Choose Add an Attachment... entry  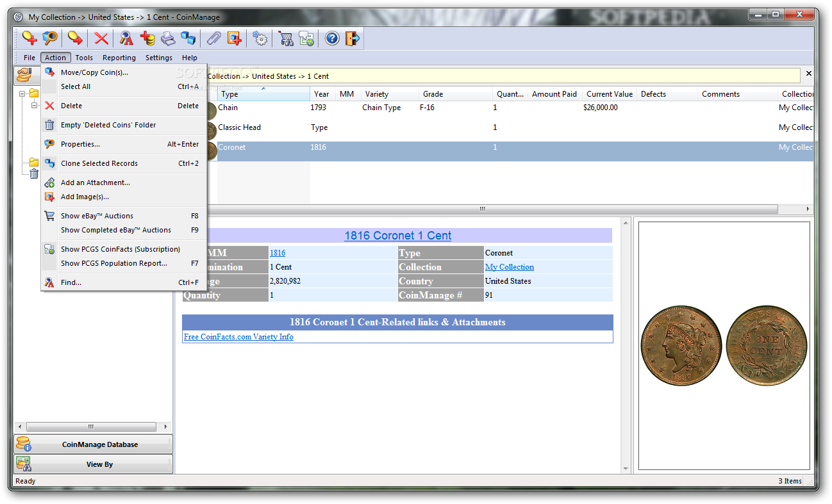(124, 183)
